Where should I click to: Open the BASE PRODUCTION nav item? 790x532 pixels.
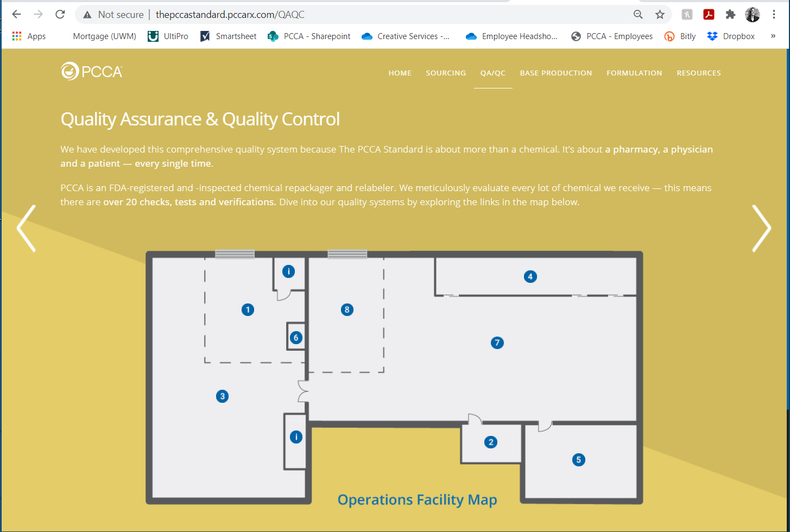(x=556, y=73)
